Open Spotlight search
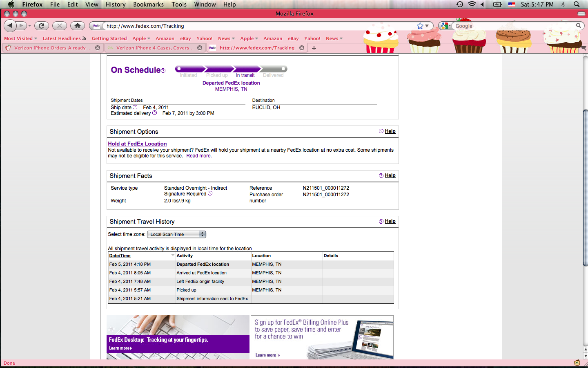Image resolution: width=588 pixels, height=368 pixels. pyautogui.click(x=577, y=4)
